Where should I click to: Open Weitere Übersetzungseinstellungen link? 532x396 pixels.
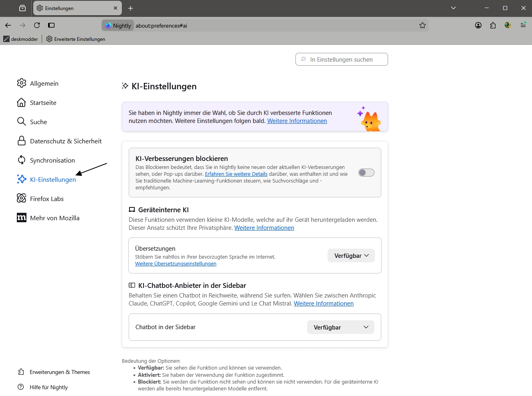[176, 264]
